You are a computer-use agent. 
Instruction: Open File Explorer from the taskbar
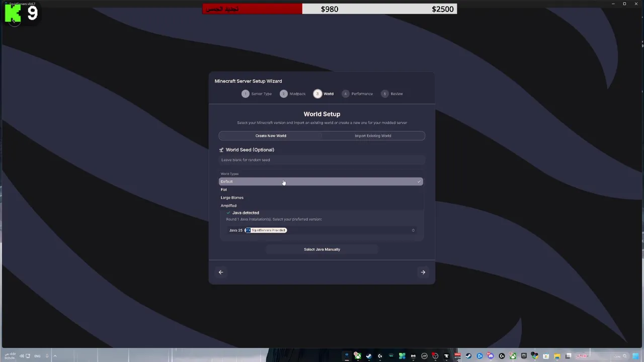point(557,356)
